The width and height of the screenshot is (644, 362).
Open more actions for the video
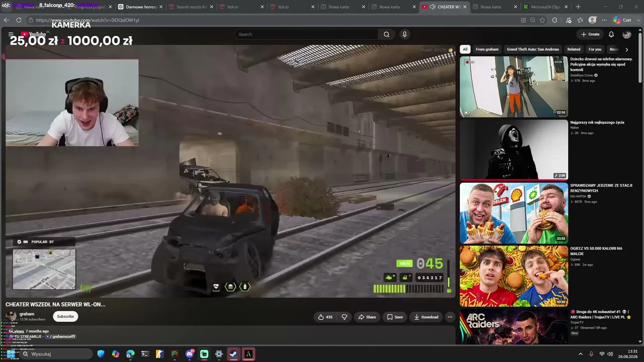(450, 317)
